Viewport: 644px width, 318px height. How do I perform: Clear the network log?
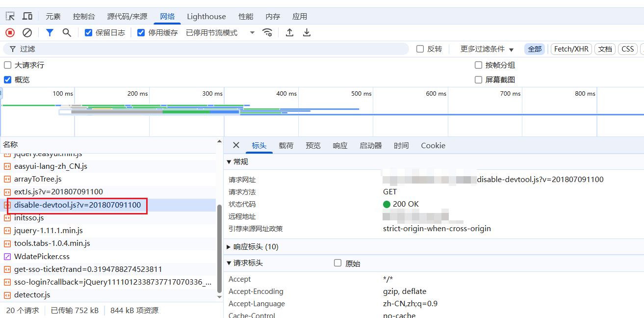27,32
